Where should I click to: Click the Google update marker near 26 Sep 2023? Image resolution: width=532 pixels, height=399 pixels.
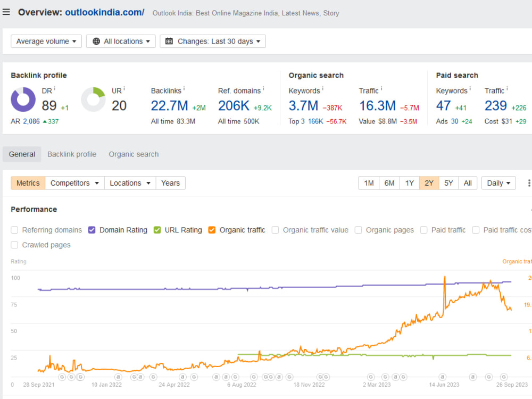504,377
